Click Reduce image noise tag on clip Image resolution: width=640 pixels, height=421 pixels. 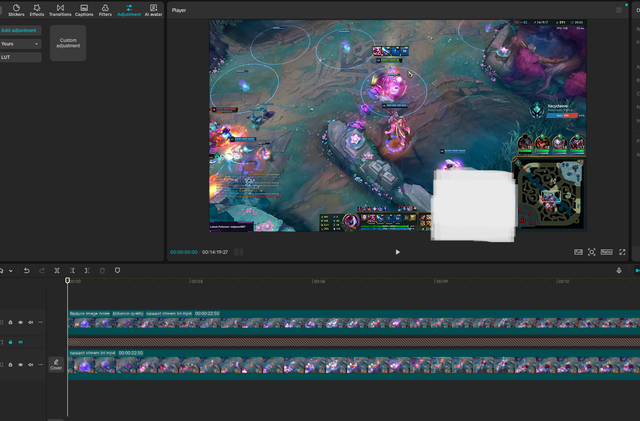pos(90,314)
